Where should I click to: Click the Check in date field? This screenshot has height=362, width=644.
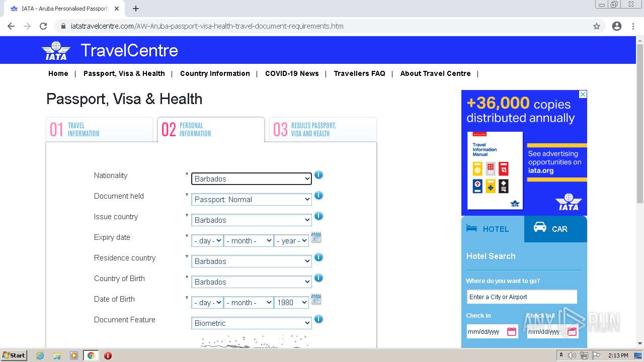[x=492, y=331]
